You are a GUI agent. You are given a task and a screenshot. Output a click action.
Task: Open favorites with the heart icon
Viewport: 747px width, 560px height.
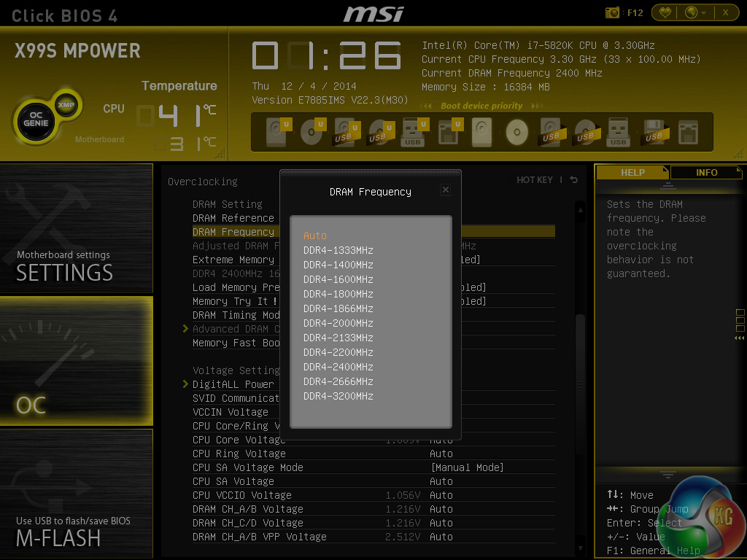coord(665,13)
